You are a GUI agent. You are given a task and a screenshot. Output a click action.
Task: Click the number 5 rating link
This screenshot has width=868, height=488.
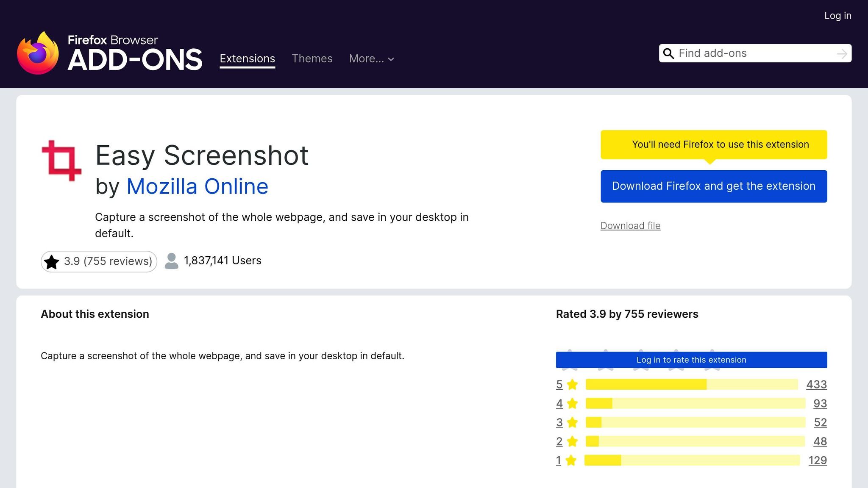coord(559,385)
